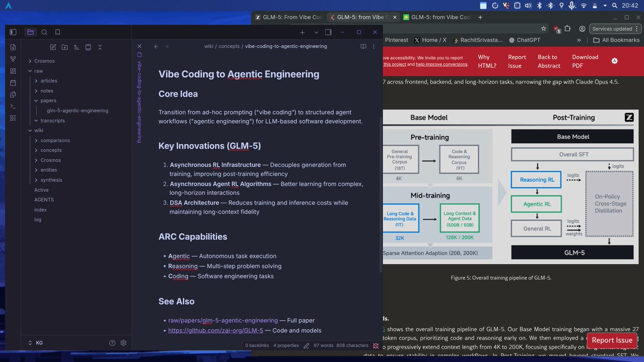This screenshot has height=362, width=644.
Task: Click the Quick switcher ribbon icon
Action: (13, 47)
